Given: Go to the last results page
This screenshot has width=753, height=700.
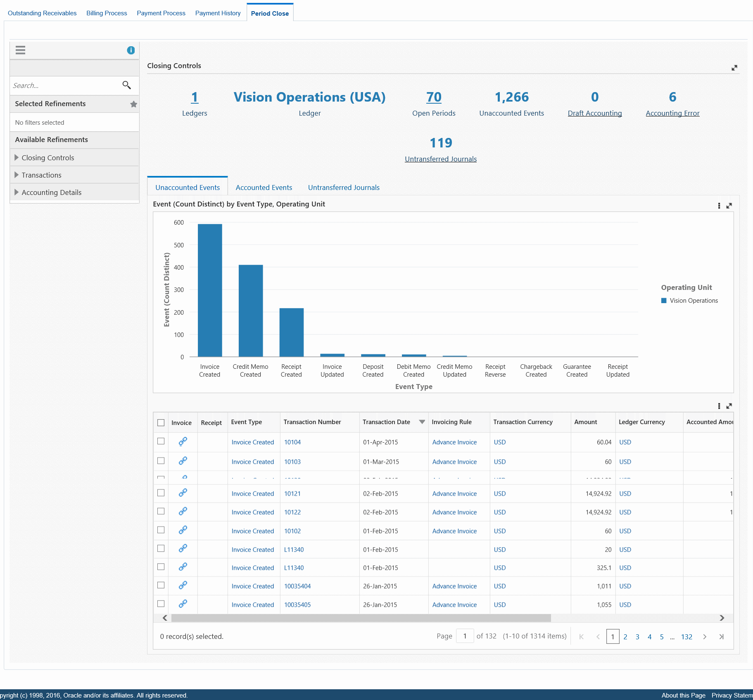Looking at the screenshot, I should click(x=721, y=637).
